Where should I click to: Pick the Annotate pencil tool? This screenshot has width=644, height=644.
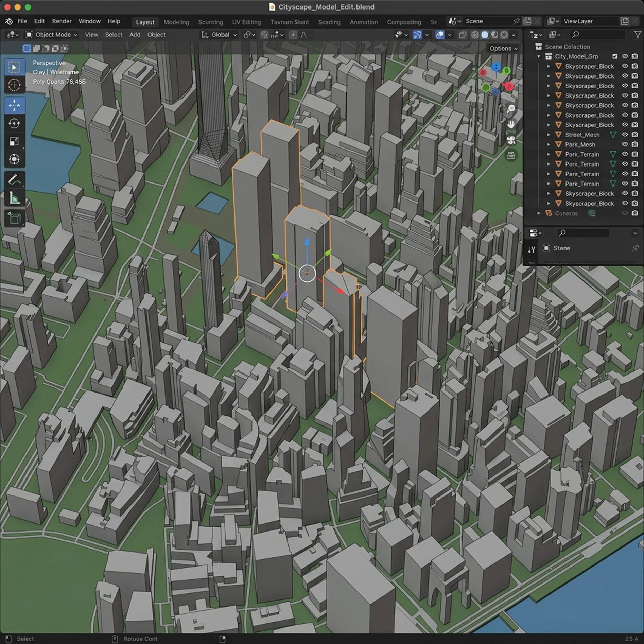click(14, 180)
